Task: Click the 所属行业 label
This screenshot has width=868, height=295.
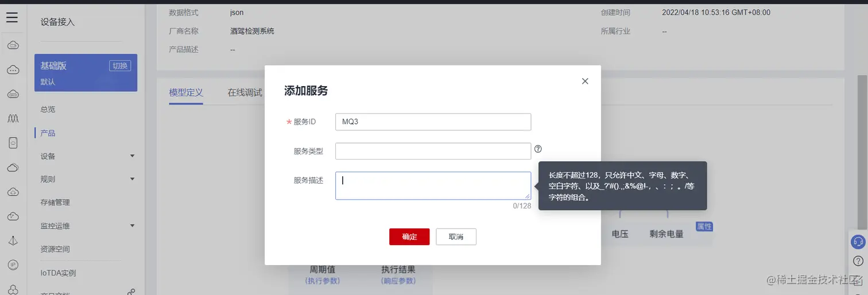Action: pyautogui.click(x=615, y=31)
